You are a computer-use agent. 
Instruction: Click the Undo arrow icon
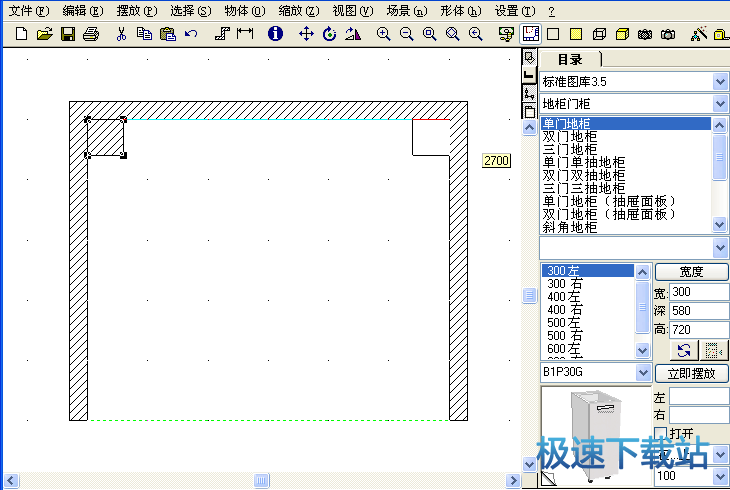[x=191, y=34]
